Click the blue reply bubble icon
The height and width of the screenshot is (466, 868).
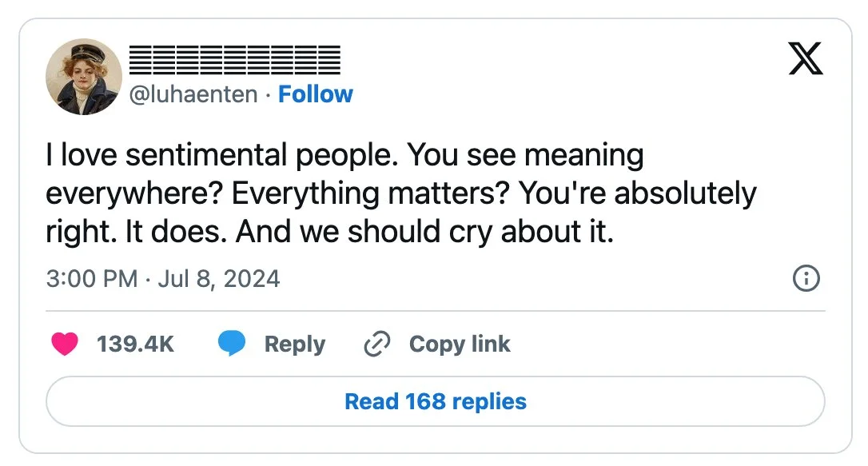click(232, 344)
